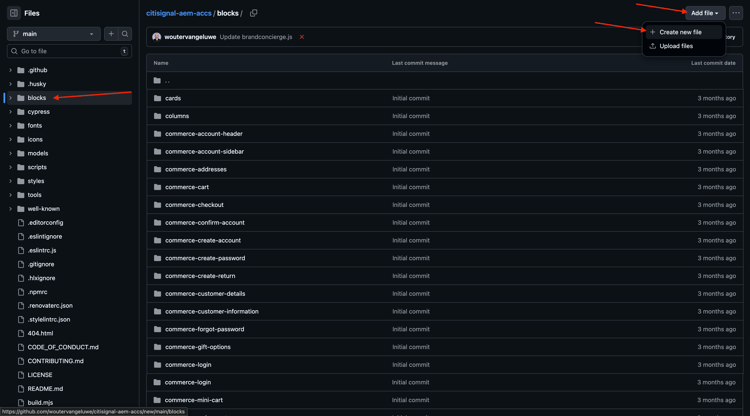Viewport: 750px width, 416px height.
Task: Click the 404.html file icon
Action: 21,334
